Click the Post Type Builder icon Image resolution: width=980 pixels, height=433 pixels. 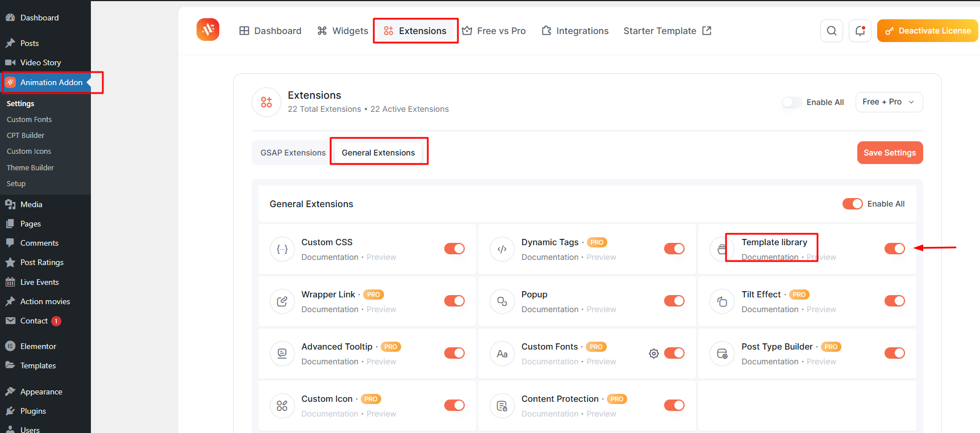(722, 354)
